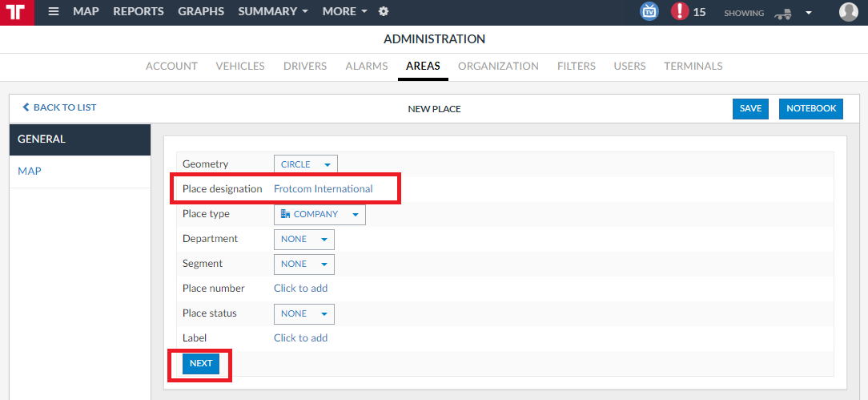Click the Frotcom logo icon

click(17, 12)
